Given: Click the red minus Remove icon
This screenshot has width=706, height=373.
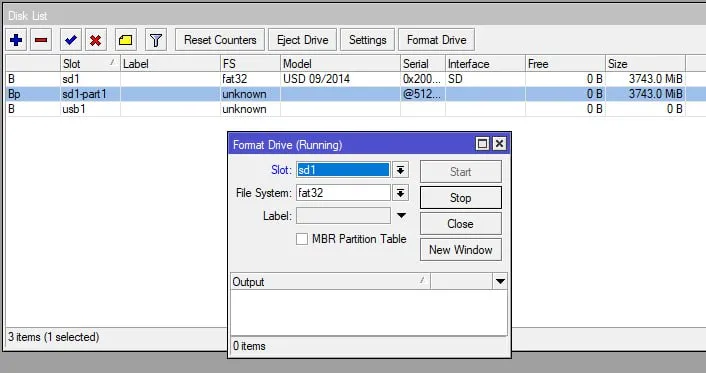Looking at the screenshot, I should 41,40.
